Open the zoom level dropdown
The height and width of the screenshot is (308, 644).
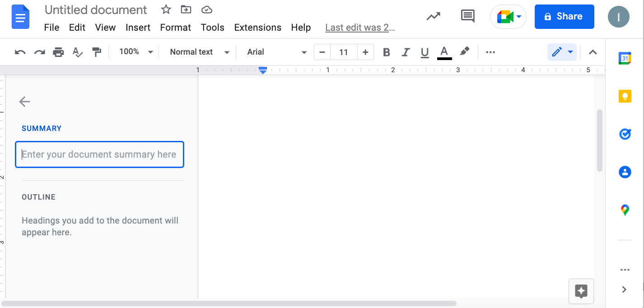[134, 51]
